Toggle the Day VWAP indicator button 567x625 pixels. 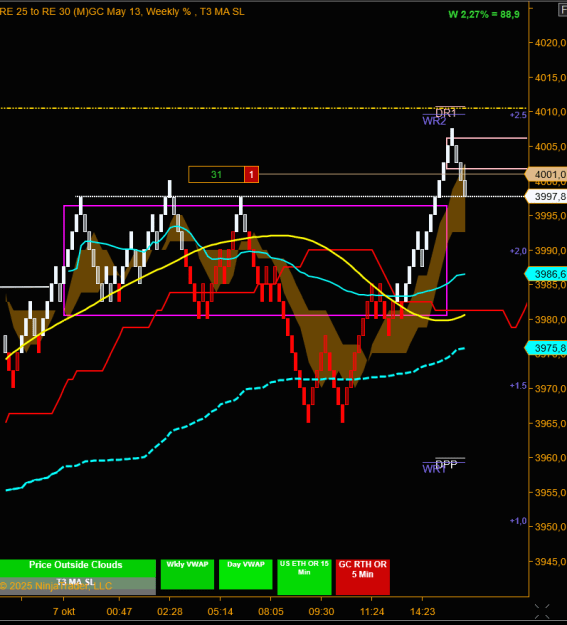tap(246, 574)
